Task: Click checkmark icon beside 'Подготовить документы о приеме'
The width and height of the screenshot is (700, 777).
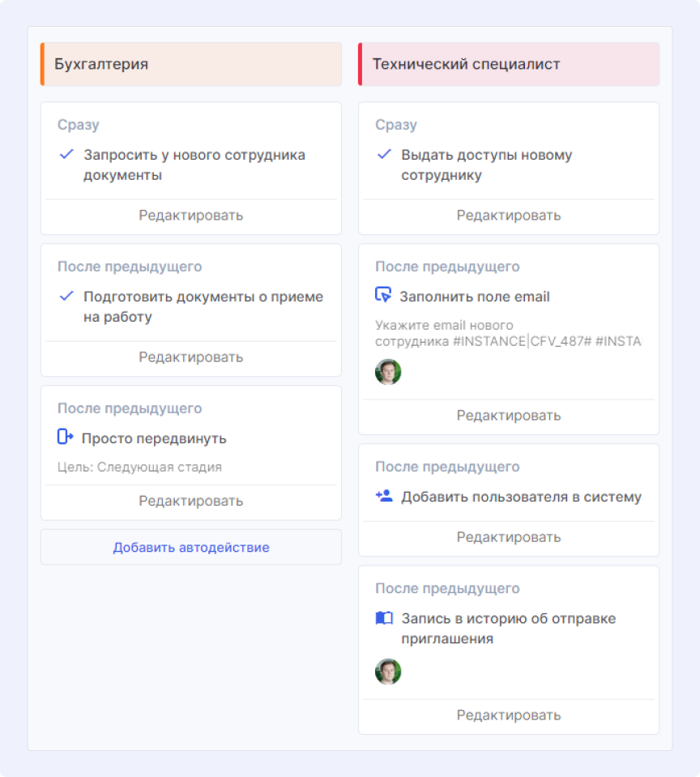Action: click(66, 297)
